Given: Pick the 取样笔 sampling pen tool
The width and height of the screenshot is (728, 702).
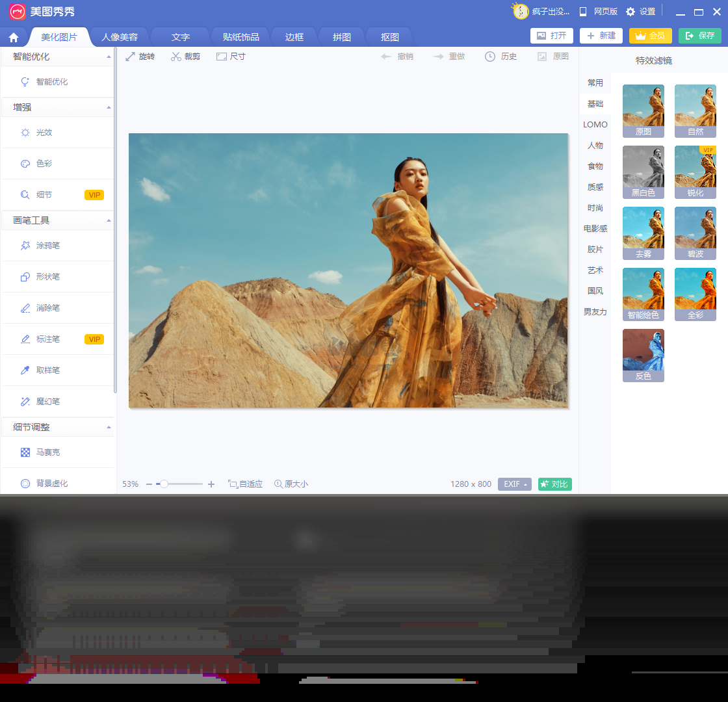Looking at the screenshot, I should (x=49, y=370).
